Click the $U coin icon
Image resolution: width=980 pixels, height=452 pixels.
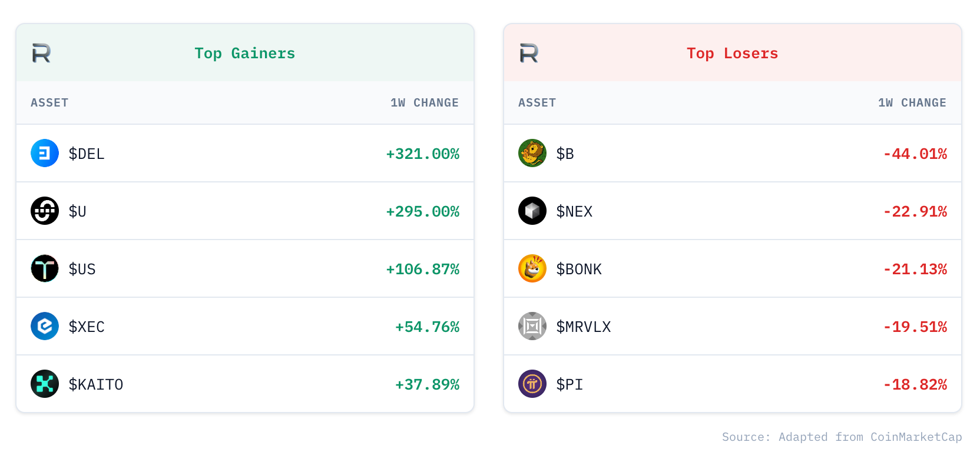45,211
